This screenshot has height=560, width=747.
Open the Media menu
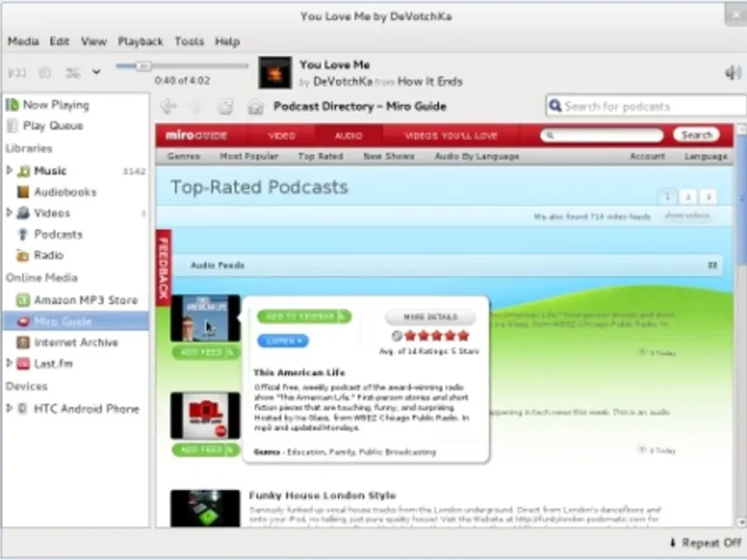(x=23, y=41)
